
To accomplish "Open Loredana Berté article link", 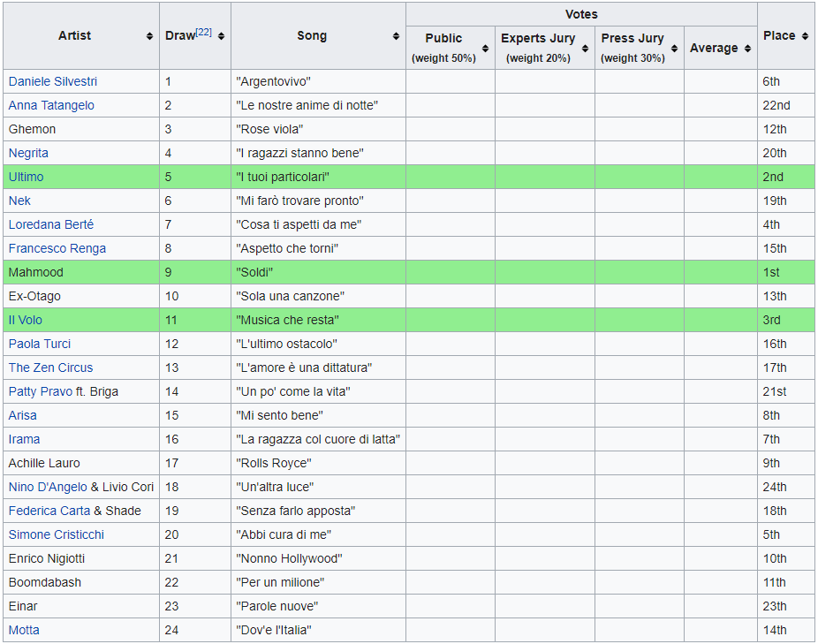I will [50, 224].
